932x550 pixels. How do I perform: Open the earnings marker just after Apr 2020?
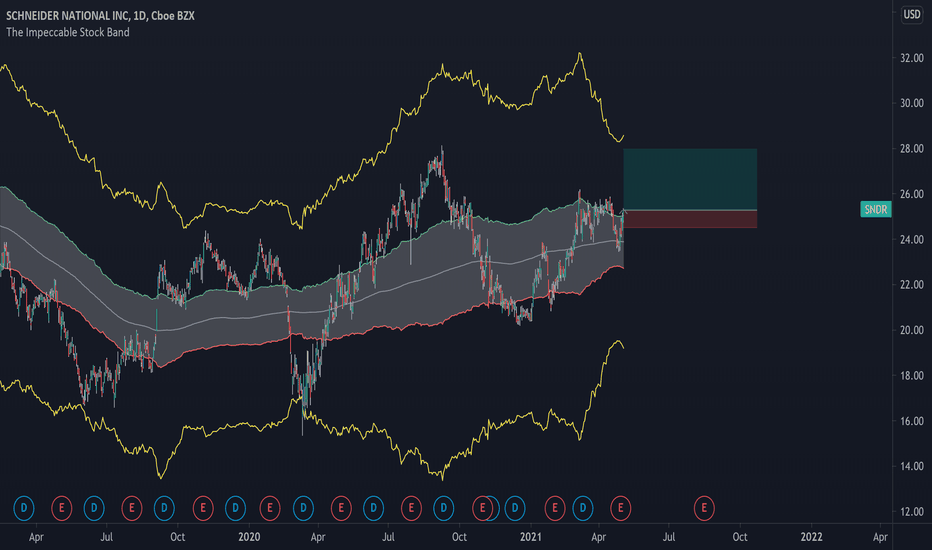341,508
